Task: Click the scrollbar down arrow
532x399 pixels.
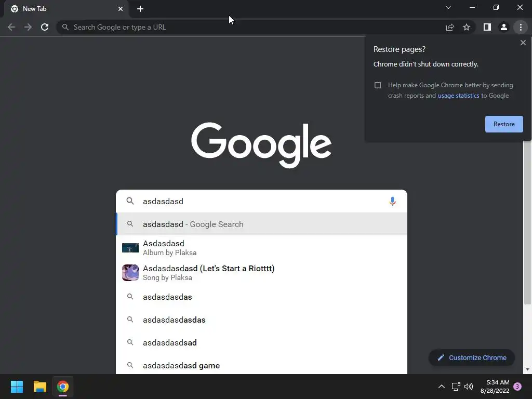Action: 527,369
